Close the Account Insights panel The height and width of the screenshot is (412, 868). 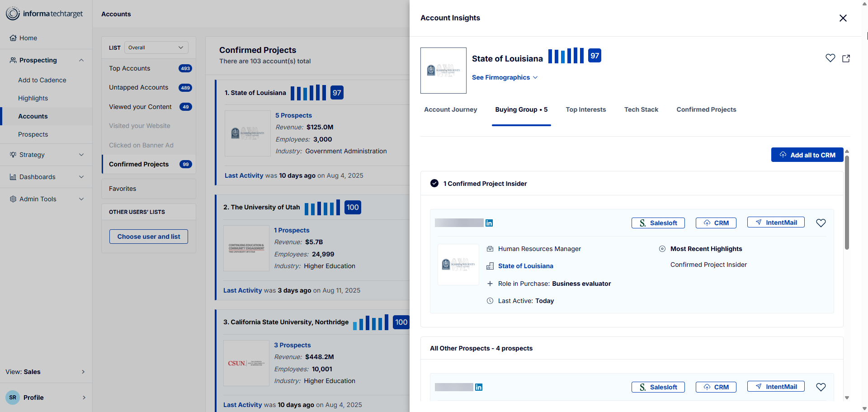[x=843, y=18]
